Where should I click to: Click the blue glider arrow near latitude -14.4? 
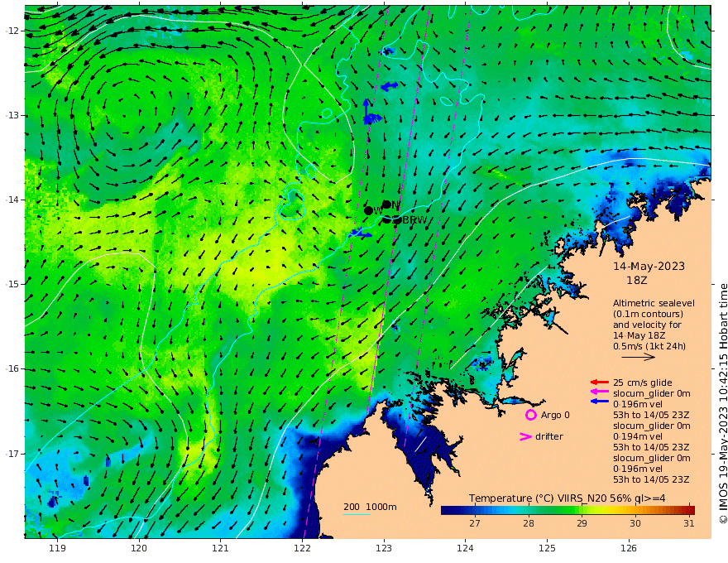point(361,233)
